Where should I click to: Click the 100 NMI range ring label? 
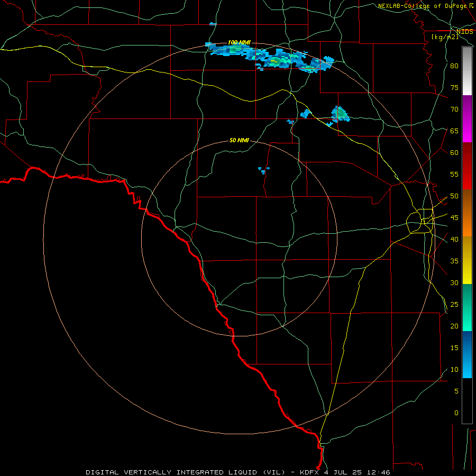(239, 42)
